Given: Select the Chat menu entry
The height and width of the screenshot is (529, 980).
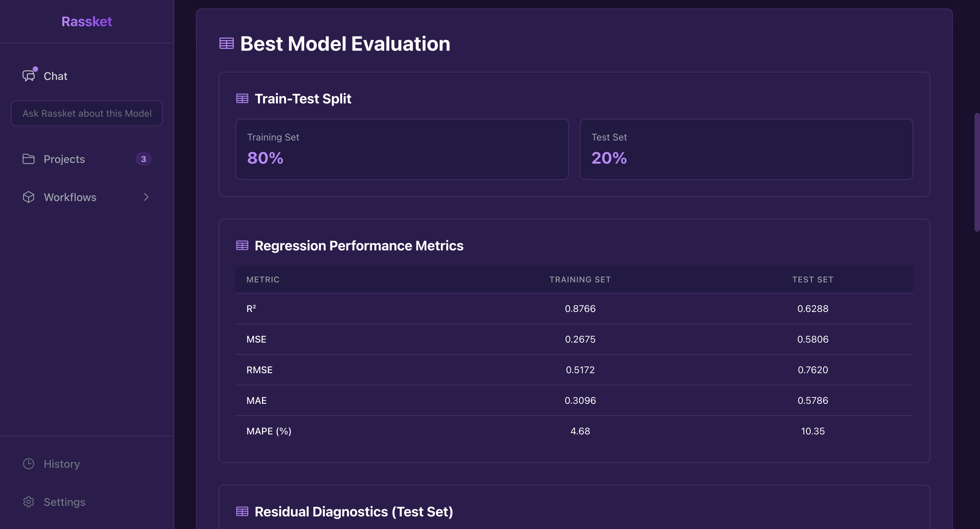Looking at the screenshot, I should (55, 76).
